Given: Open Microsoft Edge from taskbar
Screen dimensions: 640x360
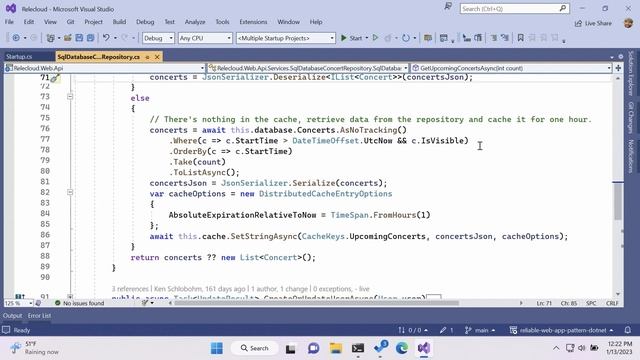Looking at the screenshot, I should 402,348.
